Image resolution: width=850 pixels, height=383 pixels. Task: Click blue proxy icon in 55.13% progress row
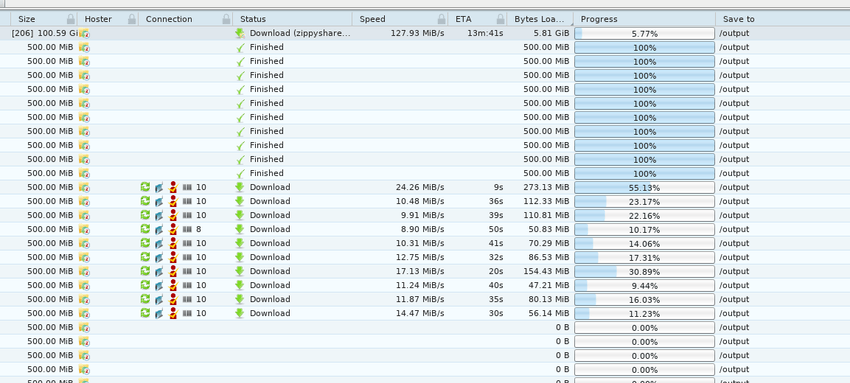coord(159,187)
